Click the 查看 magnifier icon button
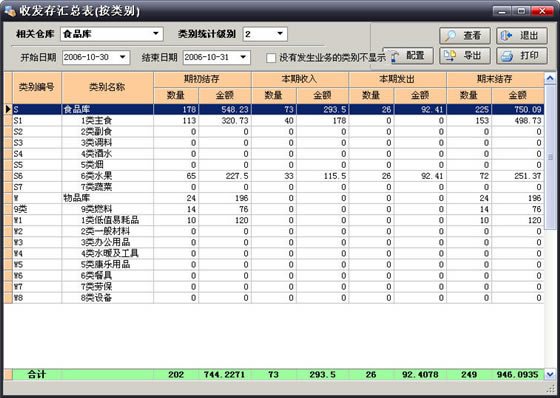 click(451, 35)
